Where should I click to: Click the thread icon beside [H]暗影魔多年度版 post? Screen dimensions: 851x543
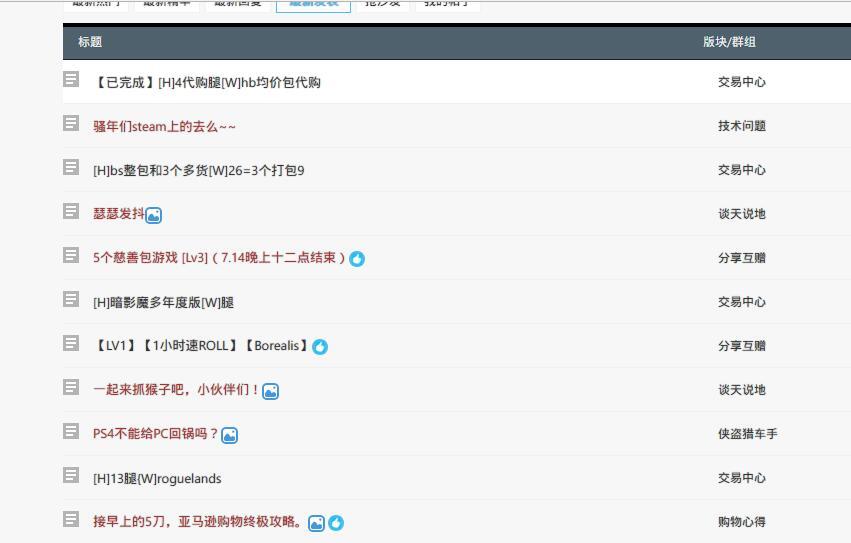(x=71, y=299)
